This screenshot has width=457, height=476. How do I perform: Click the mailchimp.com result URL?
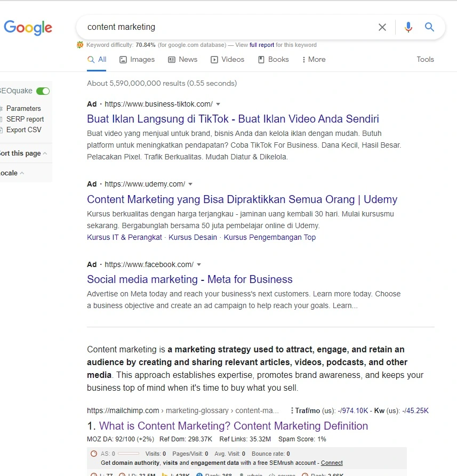183,411
